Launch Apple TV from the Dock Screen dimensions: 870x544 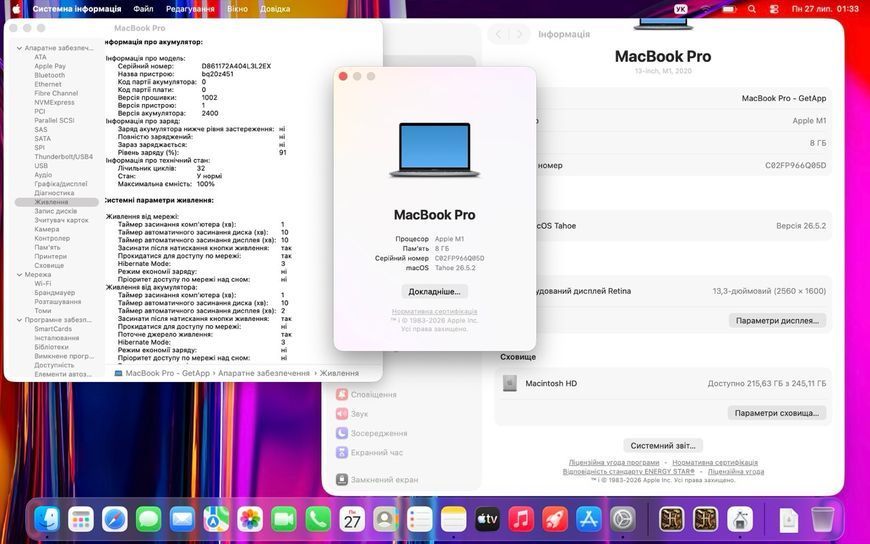(487, 520)
